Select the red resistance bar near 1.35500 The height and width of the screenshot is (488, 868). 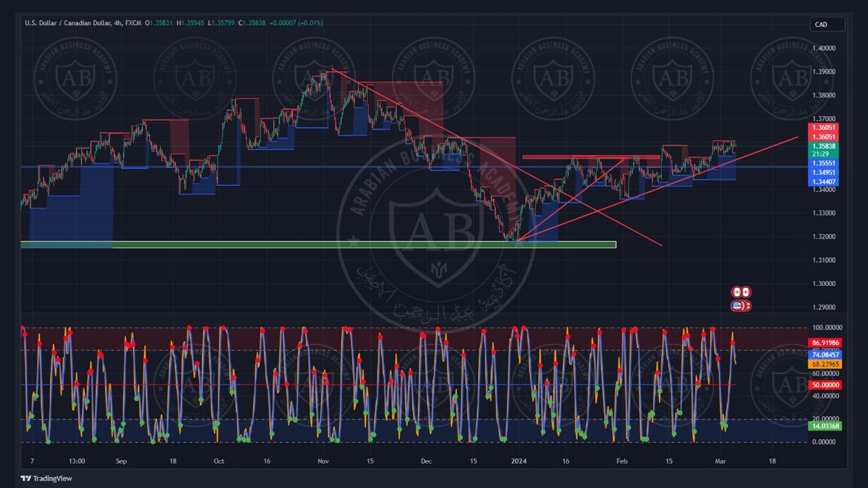pos(591,157)
